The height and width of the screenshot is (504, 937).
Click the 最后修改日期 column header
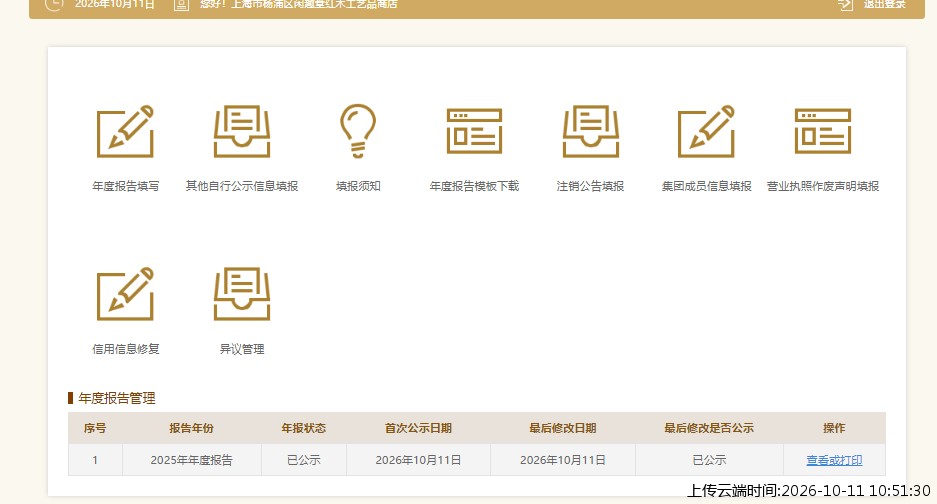coord(563,428)
